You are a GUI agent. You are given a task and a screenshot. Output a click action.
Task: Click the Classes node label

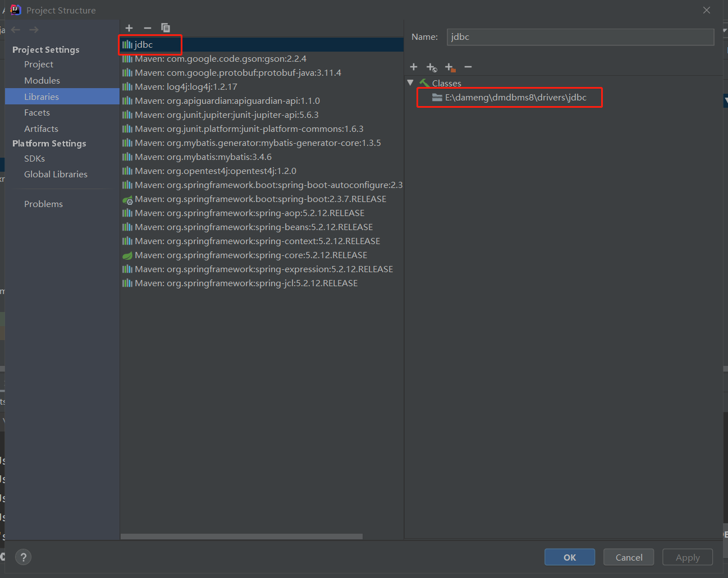(x=447, y=83)
